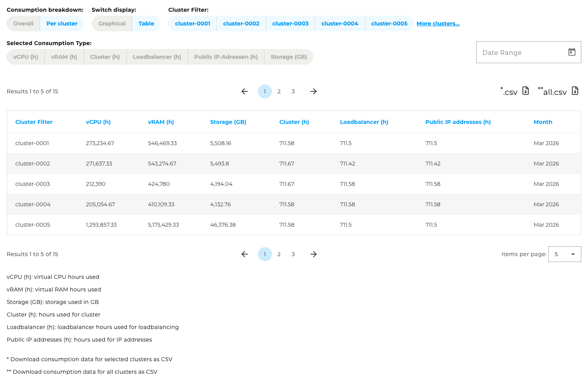Select page 1 in bottom pagination
This screenshot has height=382, width=588.
[x=265, y=254]
